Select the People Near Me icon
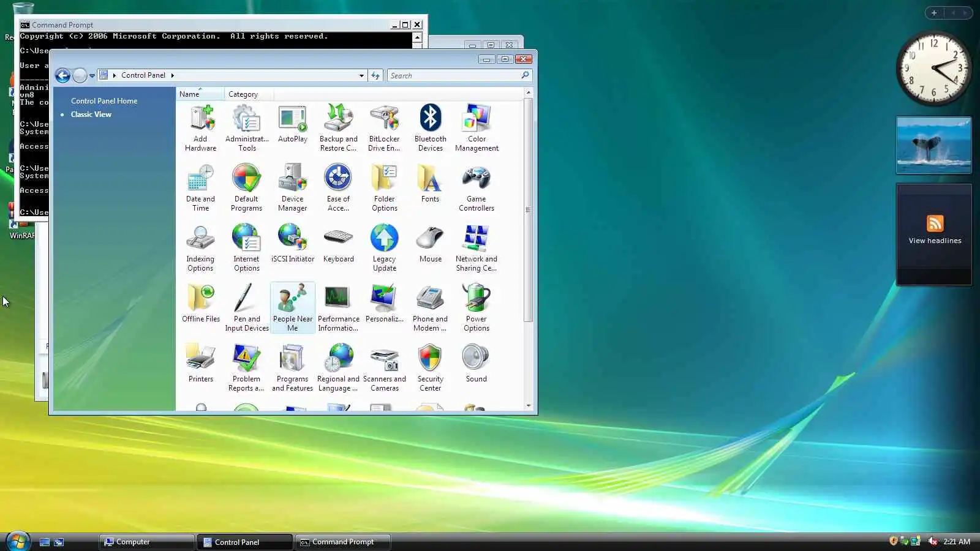The height and width of the screenshot is (551, 980). tap(293, 308)
